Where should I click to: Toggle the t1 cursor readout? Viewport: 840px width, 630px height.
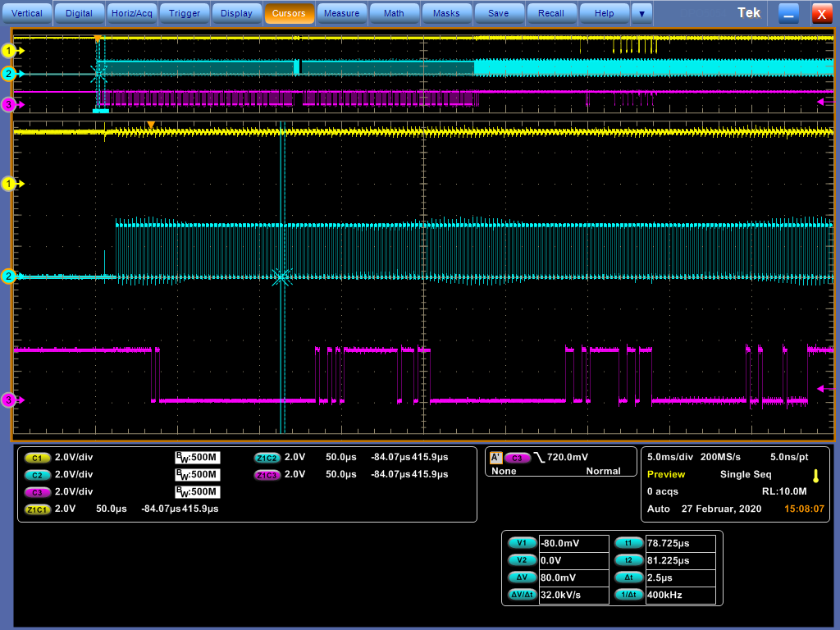point(628,543)
